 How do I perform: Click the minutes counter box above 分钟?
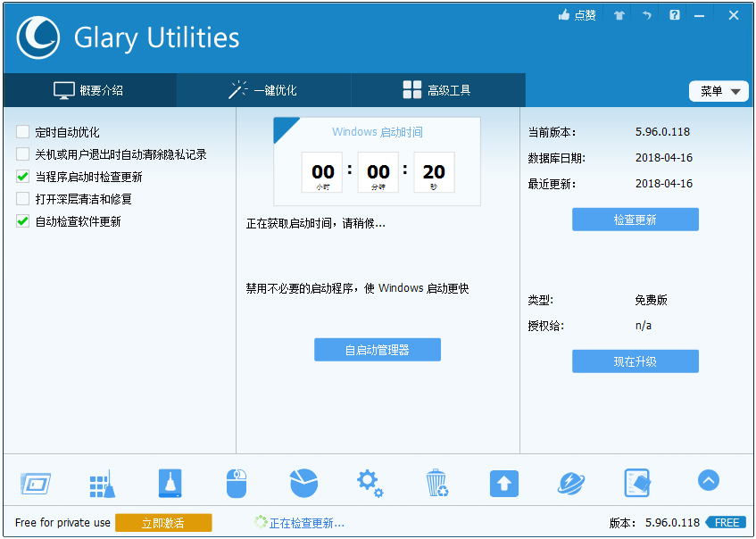pyautogui.click(x=378, y=172)
